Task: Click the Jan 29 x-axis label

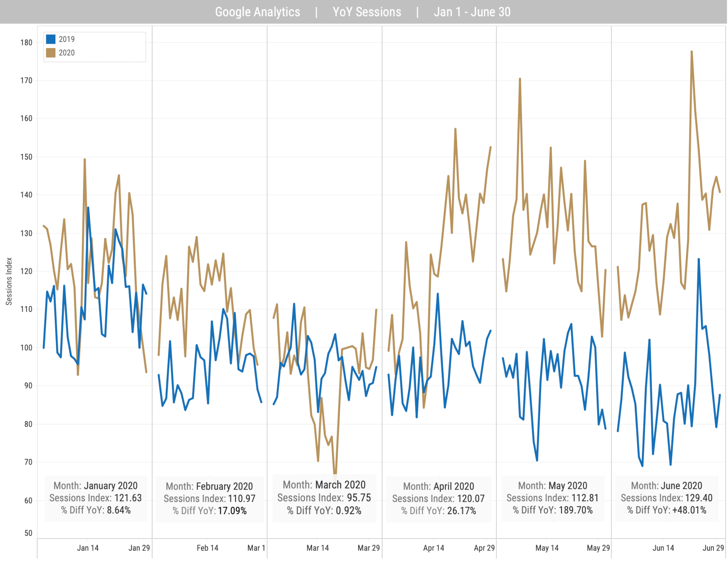Action: click(139, 548)
